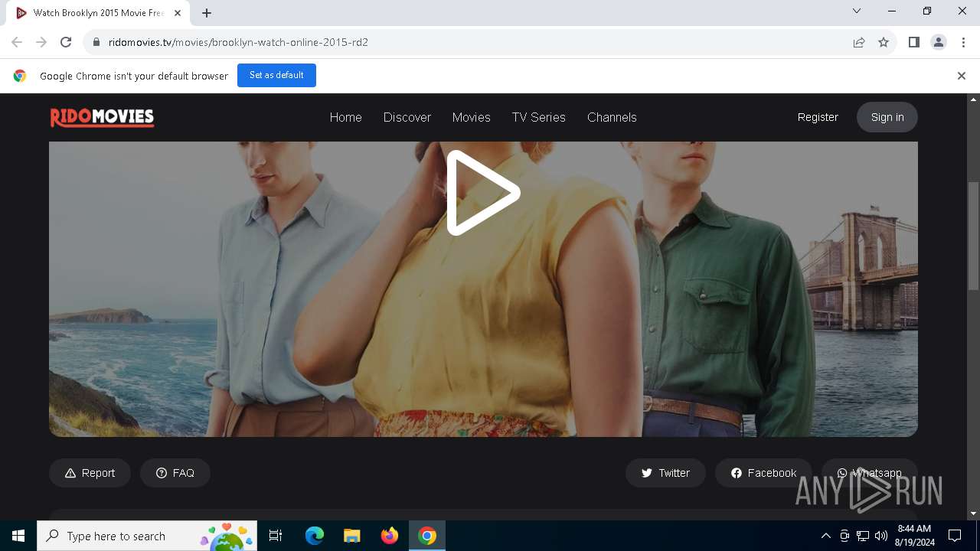Open the Windows Start menu
Screen dimensions: 980x551
point(18,536)
